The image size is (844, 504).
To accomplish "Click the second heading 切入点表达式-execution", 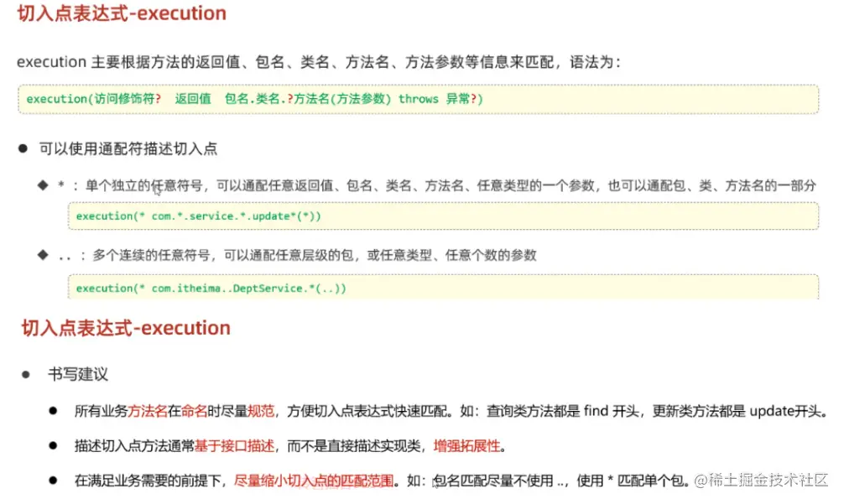I will click(126, 328).
